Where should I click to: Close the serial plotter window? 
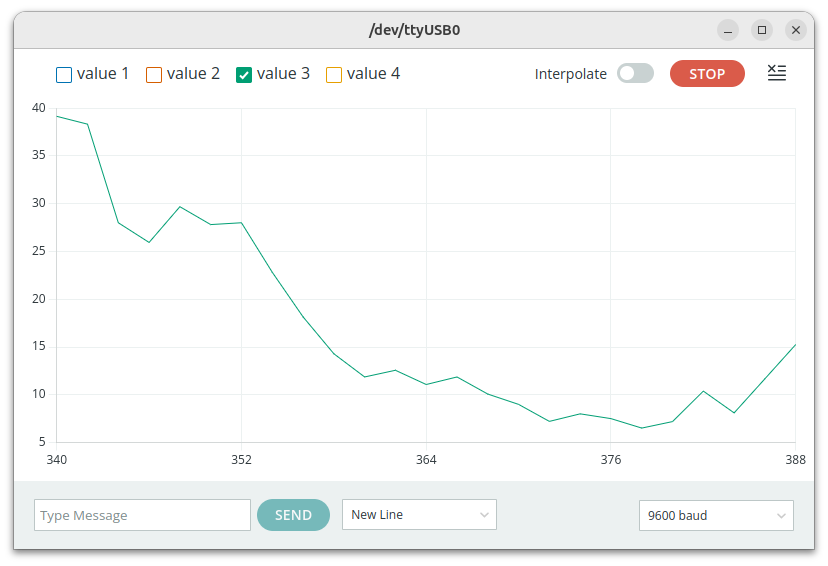796,30
